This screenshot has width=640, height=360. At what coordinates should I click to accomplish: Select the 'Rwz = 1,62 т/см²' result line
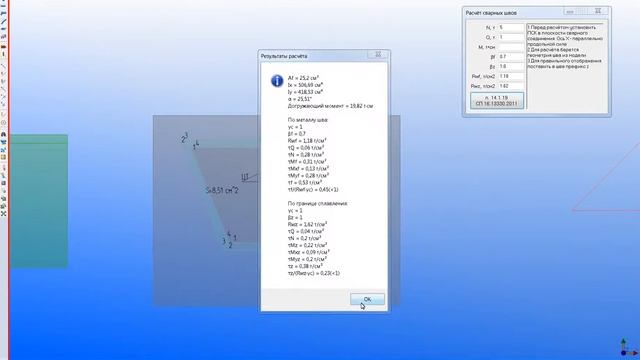307,224
